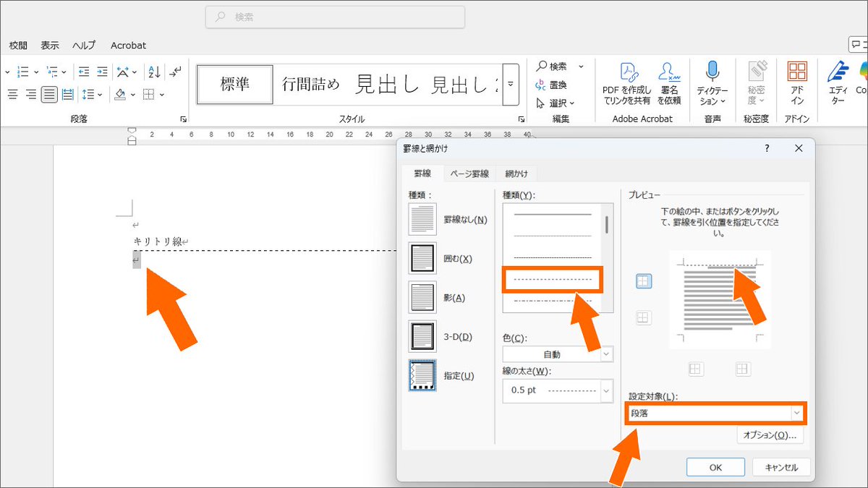Toggle the bottom border preview button
The image size is (868, 488).
(642, 317)
